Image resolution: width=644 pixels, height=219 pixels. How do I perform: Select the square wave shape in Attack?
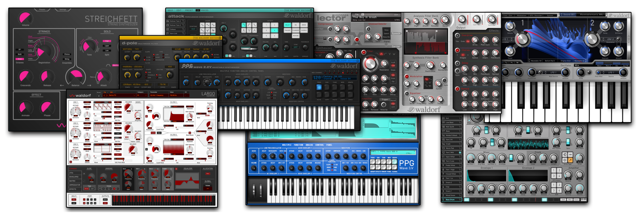pyautogui.click(x=213, y=25)
